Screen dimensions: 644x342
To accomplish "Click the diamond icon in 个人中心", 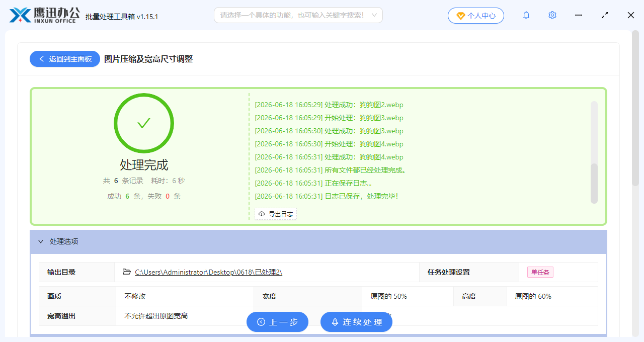I will click(460, 16).
